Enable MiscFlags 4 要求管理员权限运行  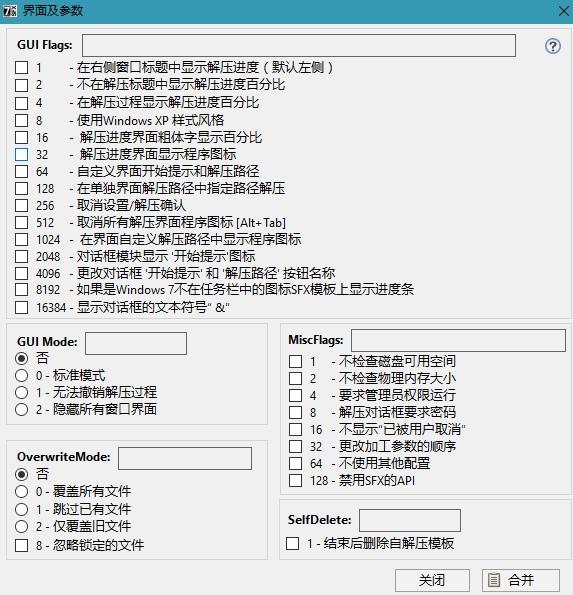296,395
